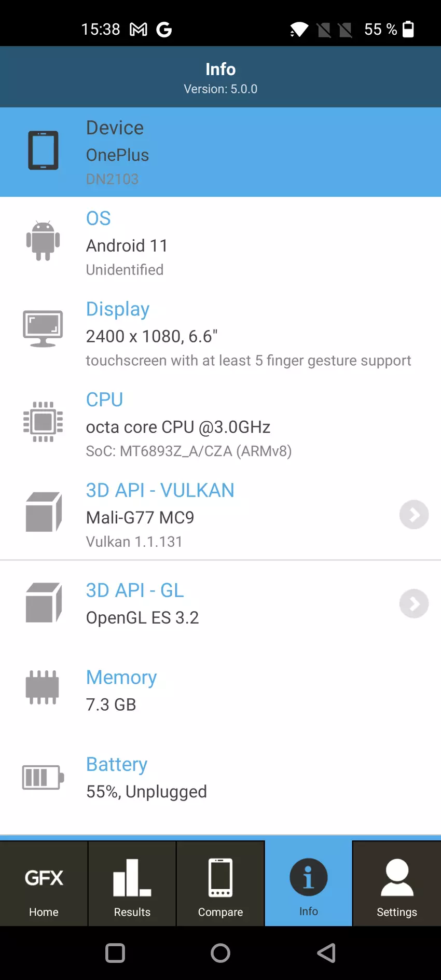Open the Results tab

[132, 885]
